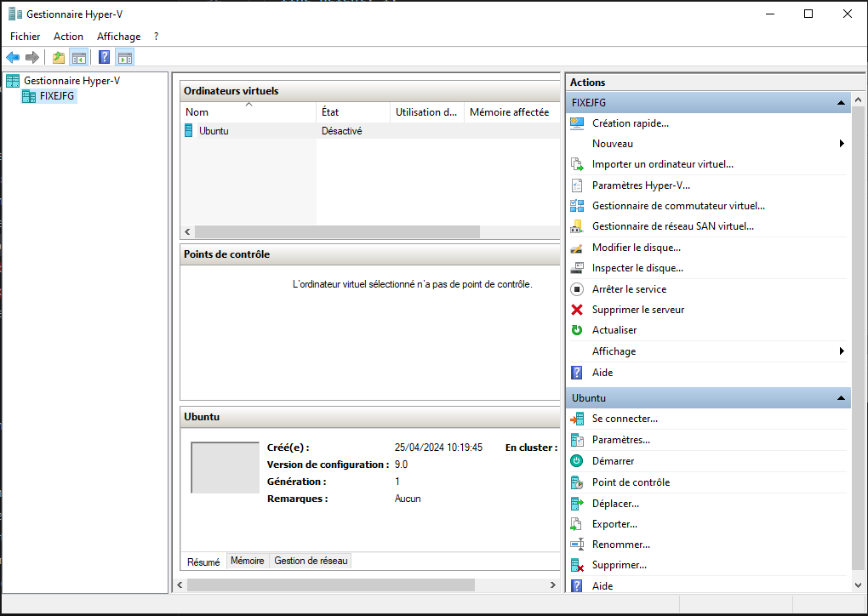
Task: Select the Résumé tab
Action: 203,562
